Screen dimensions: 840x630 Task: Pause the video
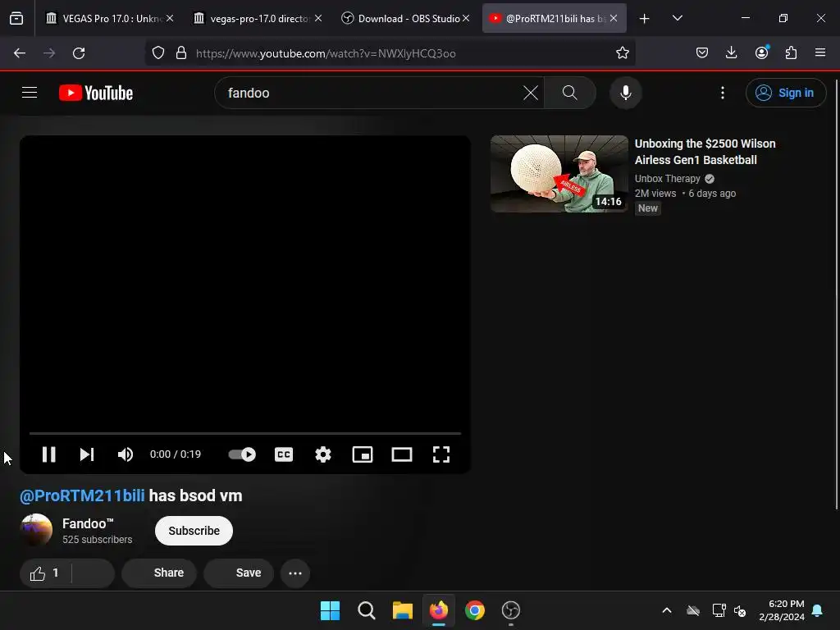pos(48,454)
